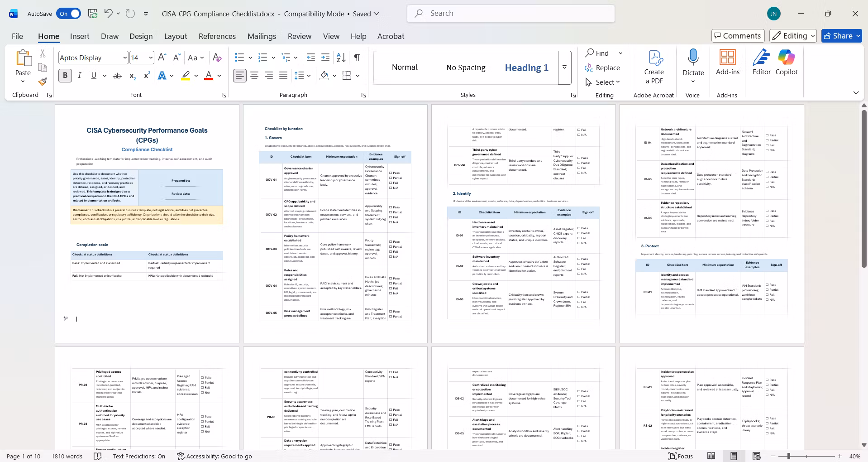Click the 1810 words count
This screenshot has width=868, height=462.
[67, 456]
